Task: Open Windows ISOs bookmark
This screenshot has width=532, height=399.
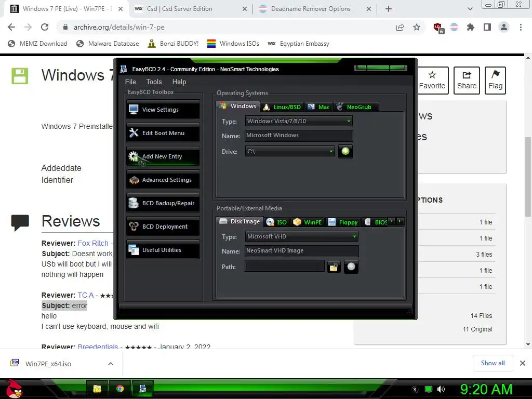Action: coord(233,44)
